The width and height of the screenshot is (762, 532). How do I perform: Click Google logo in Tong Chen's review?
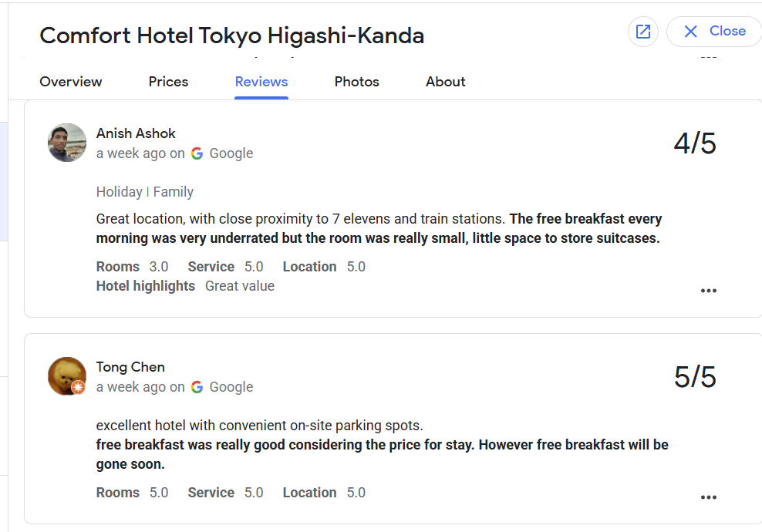197,387
